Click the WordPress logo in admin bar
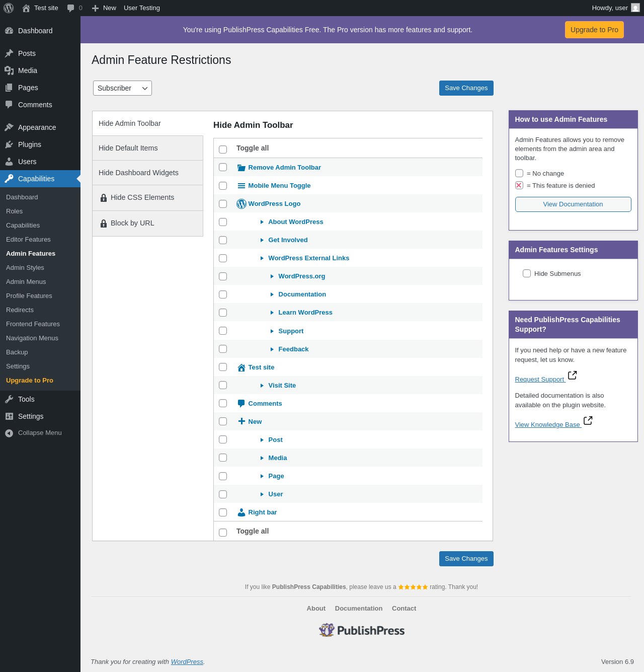 pyautogui.click(x=9, y=8)
